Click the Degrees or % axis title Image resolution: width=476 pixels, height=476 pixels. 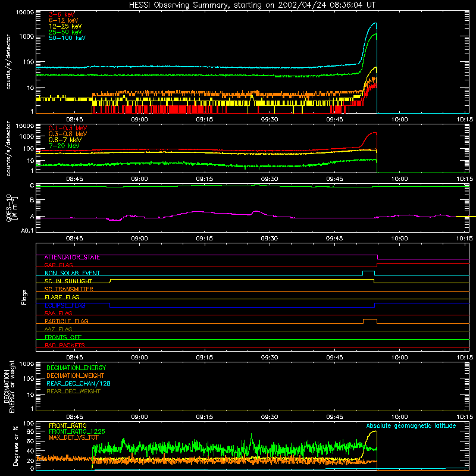15,446
